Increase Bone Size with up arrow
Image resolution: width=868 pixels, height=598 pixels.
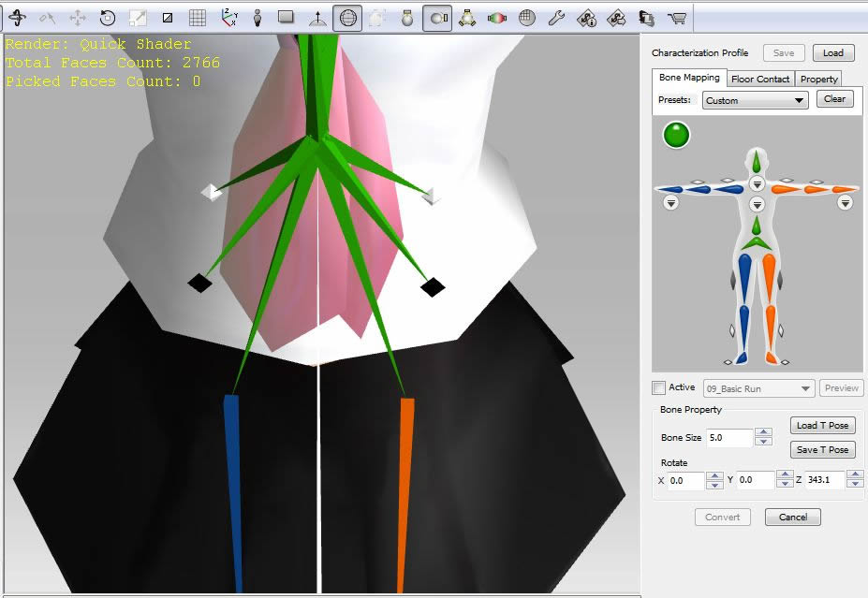763,432
